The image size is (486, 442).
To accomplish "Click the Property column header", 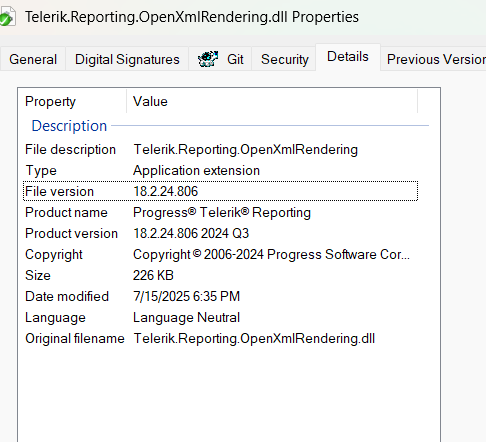I will 72,101.
